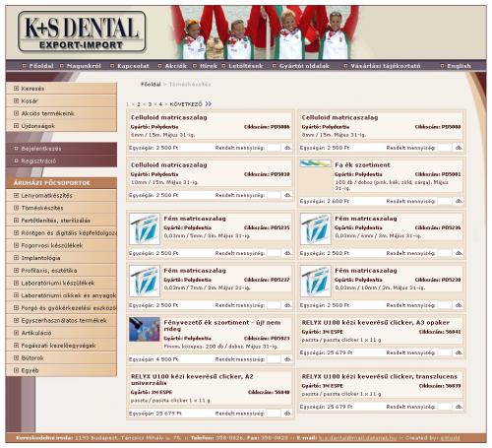The image size is (492, 448).
Task: Click the Fém matricaszalag PD5235 product image
Action: [x=145, y=228]
